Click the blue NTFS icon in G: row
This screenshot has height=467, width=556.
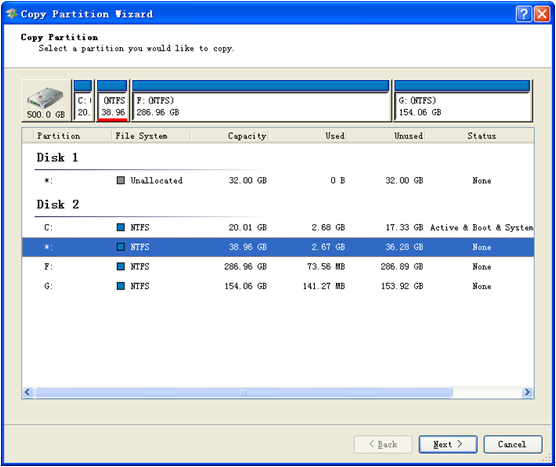coord(121,285)
